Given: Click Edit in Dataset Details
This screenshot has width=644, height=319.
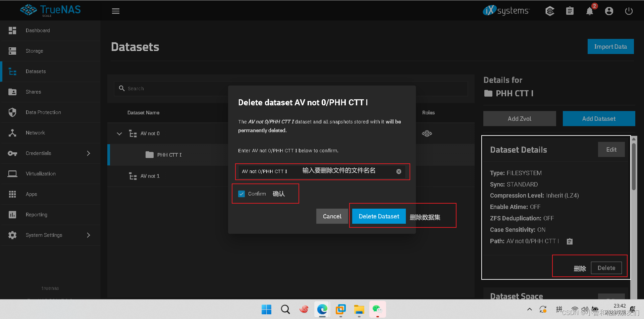Looking at the screenshot, I should 611,149.
